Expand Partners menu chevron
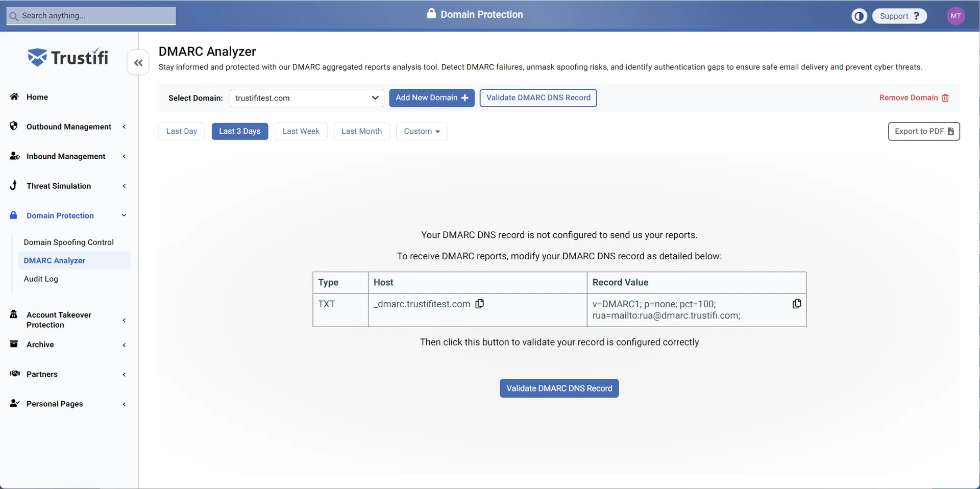This screenshot has height=489, width=980. 124,374
